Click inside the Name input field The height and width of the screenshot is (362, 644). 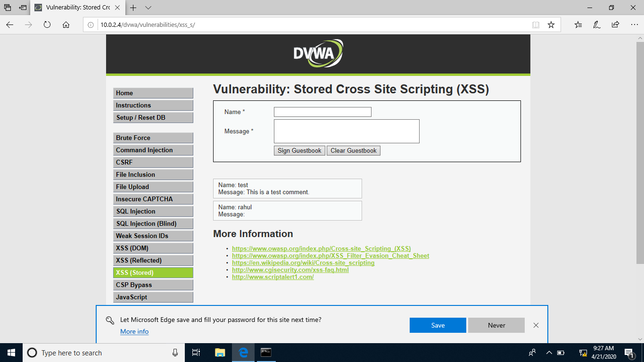[x=322, y=112]
